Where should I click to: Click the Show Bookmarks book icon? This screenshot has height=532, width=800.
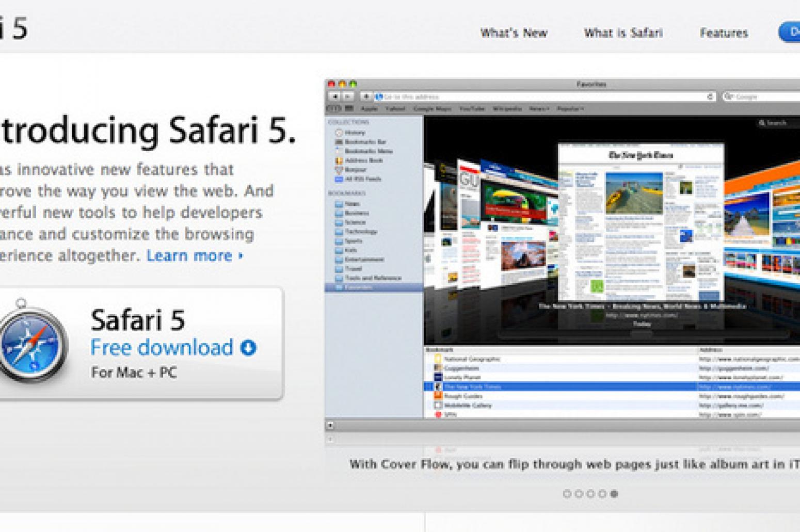[333, 109]
